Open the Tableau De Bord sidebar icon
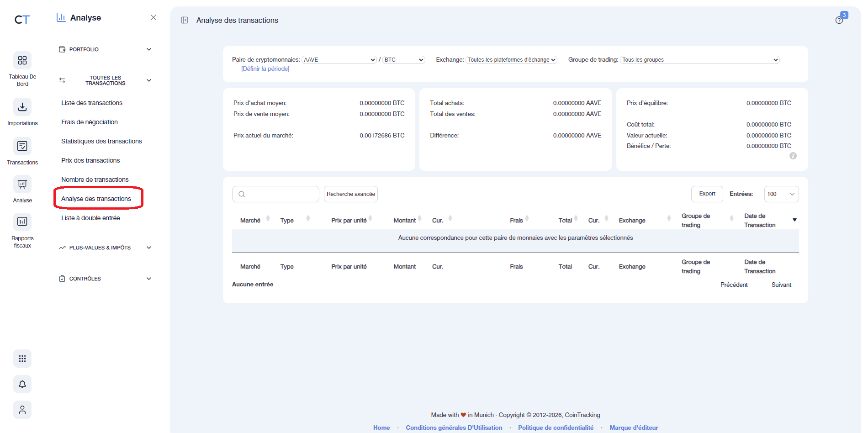 (x=22, y=60)
